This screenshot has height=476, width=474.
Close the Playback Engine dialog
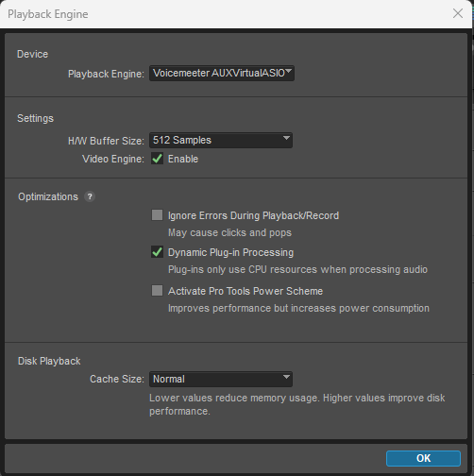(x=458, y=13)
